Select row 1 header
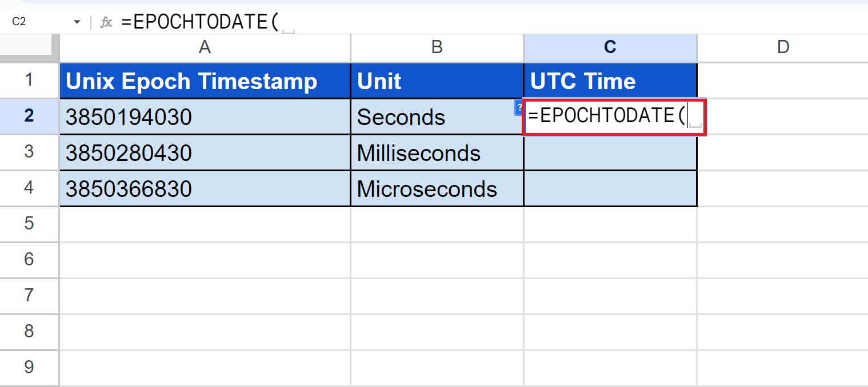The height and width of the screenshot is (387, 868). point(29,80)
